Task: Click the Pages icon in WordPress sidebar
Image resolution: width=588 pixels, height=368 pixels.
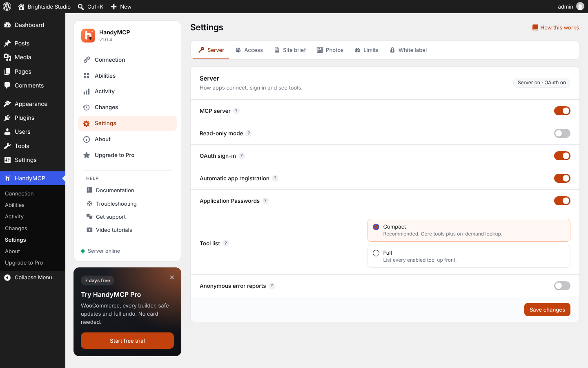Action: tap(7, 72)
